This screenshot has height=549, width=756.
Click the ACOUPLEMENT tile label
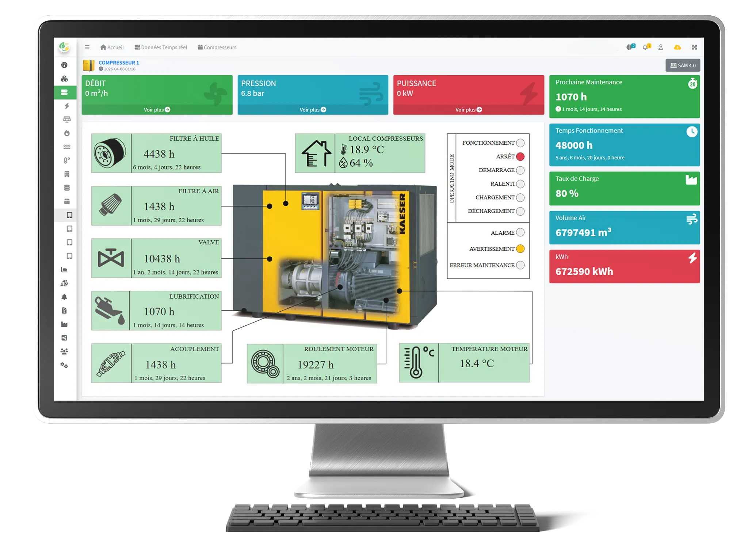coord(195,349)
